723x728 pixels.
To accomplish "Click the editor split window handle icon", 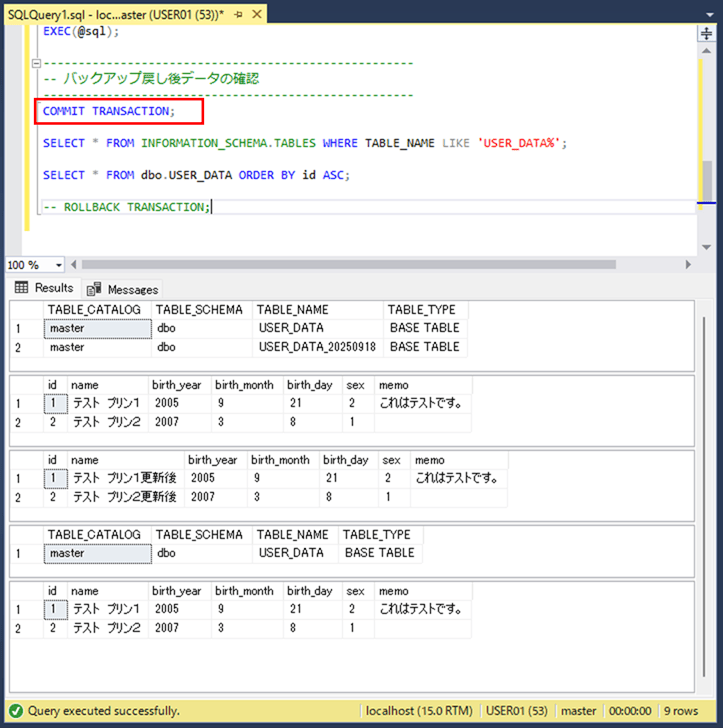I will point(706,33).
